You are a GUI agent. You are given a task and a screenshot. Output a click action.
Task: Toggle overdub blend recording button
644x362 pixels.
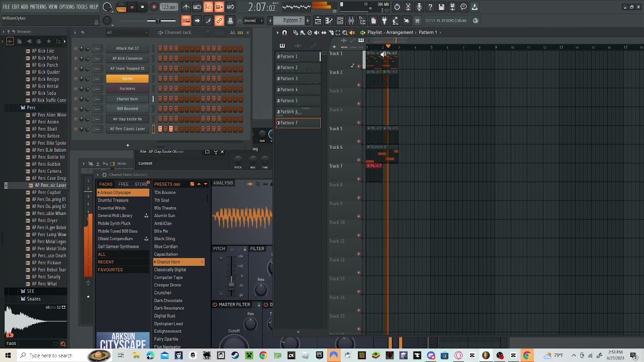pyautogui.click(x=219, y=7)
